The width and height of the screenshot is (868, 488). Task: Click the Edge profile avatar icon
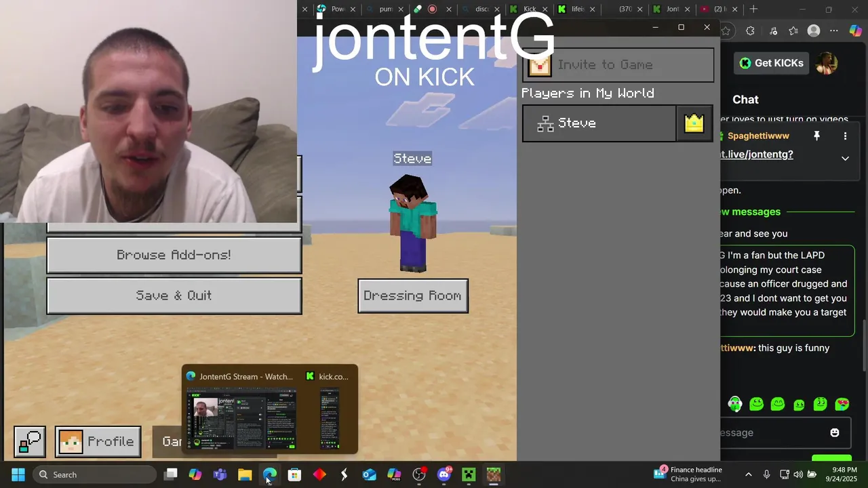pos(814,30)
